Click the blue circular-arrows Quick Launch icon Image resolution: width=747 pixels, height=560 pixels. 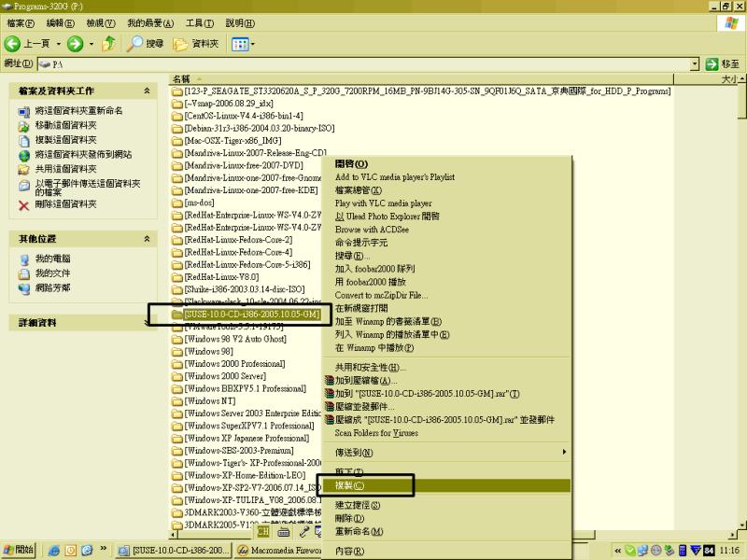click(87, 551)
